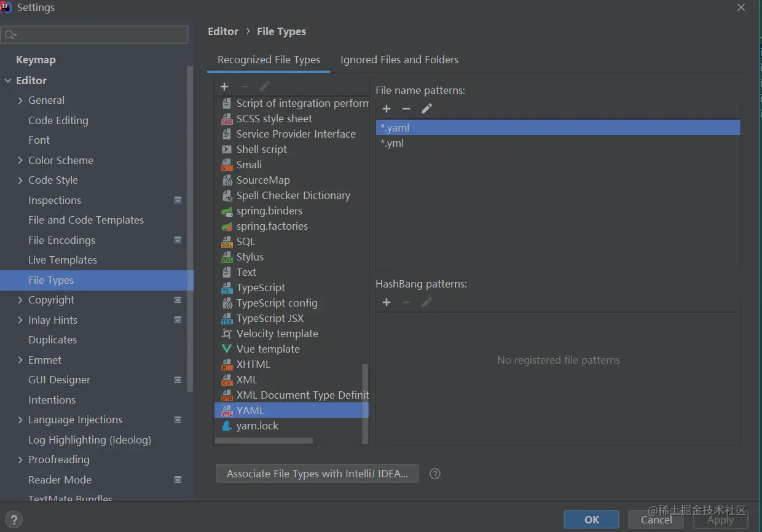762x532 pixels.
Task: Select TypeScript config in the list
Action: tap(291, 303)
